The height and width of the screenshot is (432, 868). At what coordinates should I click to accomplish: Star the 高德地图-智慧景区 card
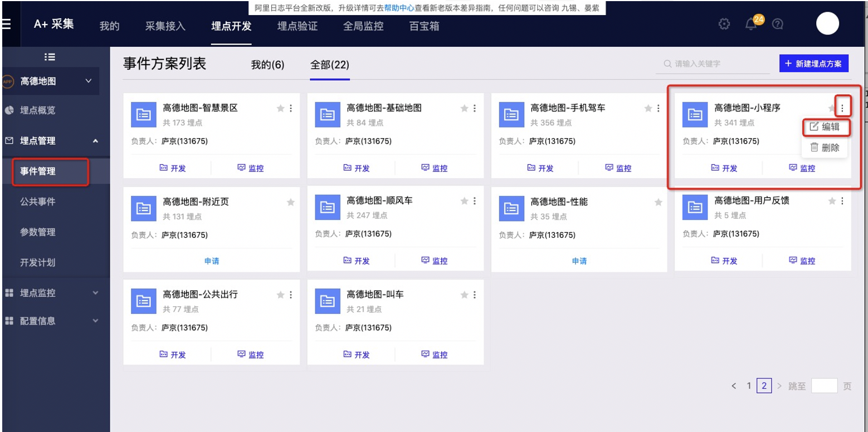[281, 109]
